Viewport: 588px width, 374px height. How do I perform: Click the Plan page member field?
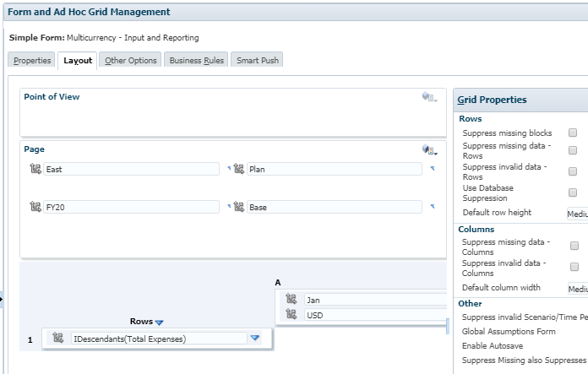[x=335, y=169]
